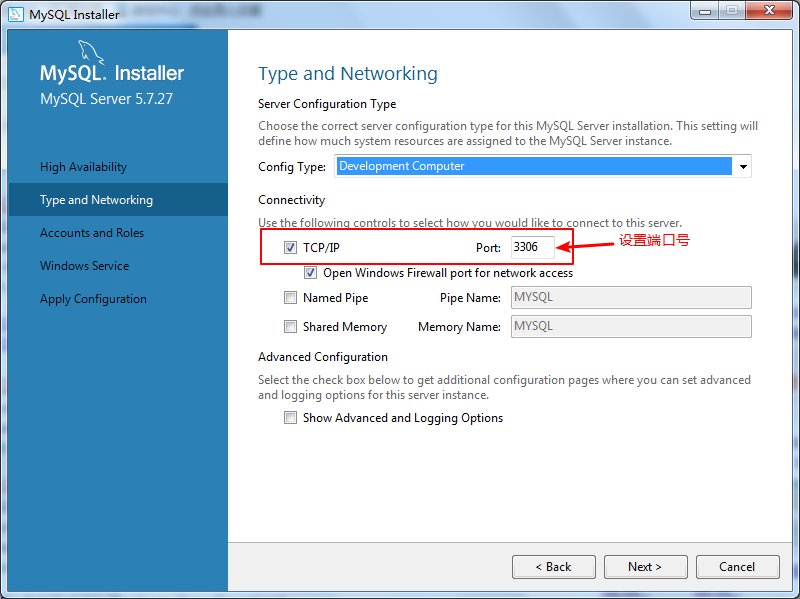Check Show Advanced and Logging Options

pos(290,417)
